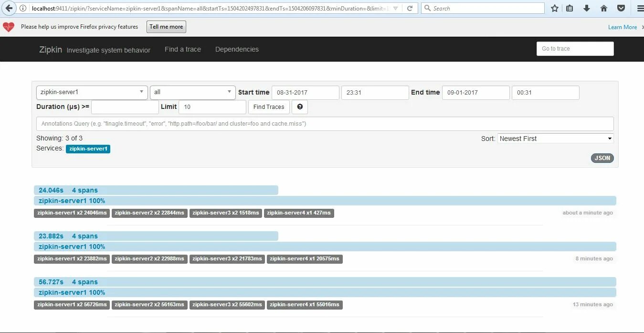This screenshot has width=644, height=333.
Task: Follow the Learn More link
Action: pyautogui.click(x=623, y=27)
